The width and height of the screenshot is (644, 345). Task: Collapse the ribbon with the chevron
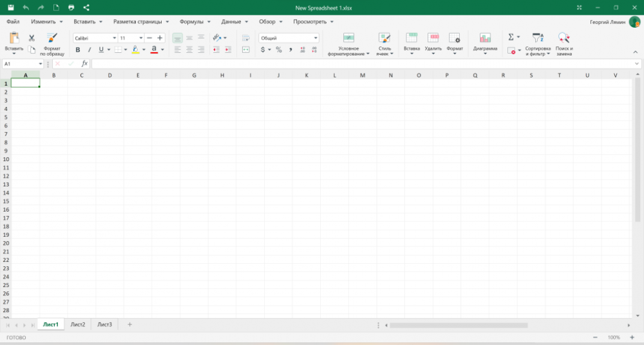(636, 52)
